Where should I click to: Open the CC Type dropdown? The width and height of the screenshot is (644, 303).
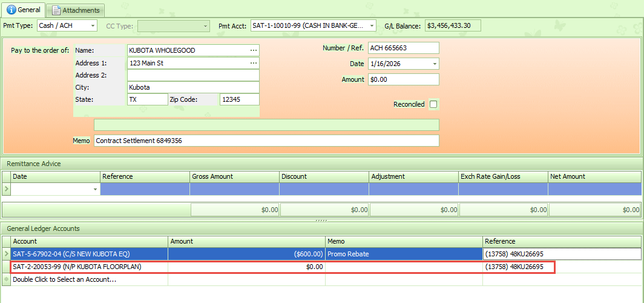point(206,26)
